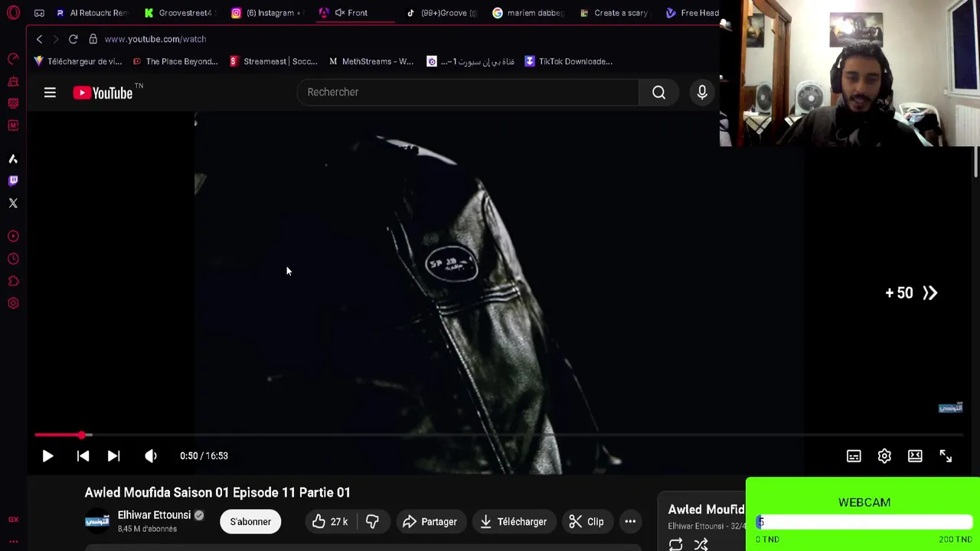Viewport: 980px width, 551px height.
Task: Like the video with 27 k
Action: pos(330,522)
